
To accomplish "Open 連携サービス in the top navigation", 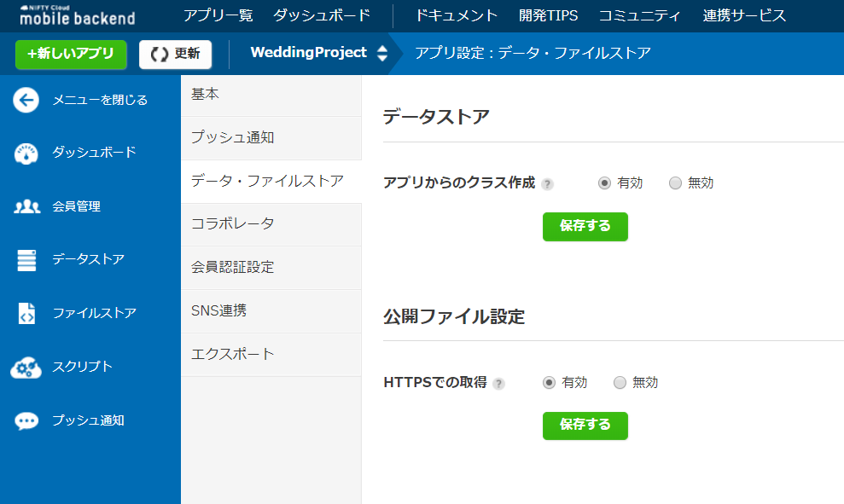I will (x=744, y=15).
